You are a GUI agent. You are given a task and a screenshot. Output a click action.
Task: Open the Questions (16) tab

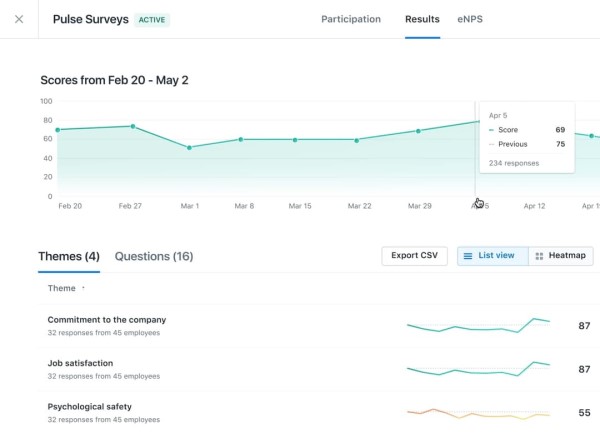[x=154, y=256]
